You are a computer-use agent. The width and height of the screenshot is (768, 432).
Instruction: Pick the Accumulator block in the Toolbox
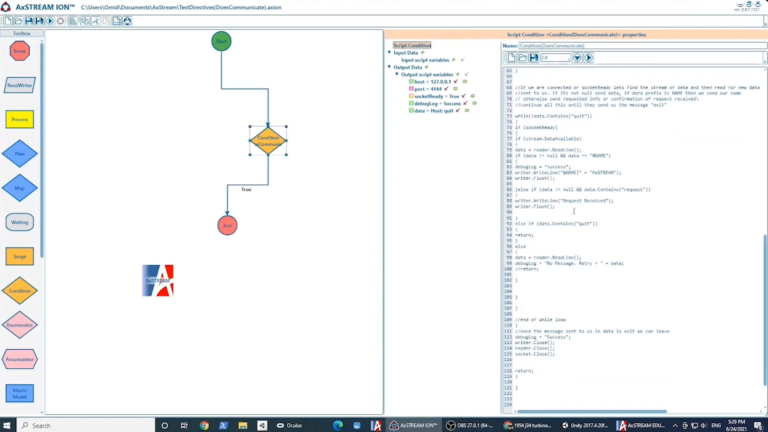[x=20, y=360]
